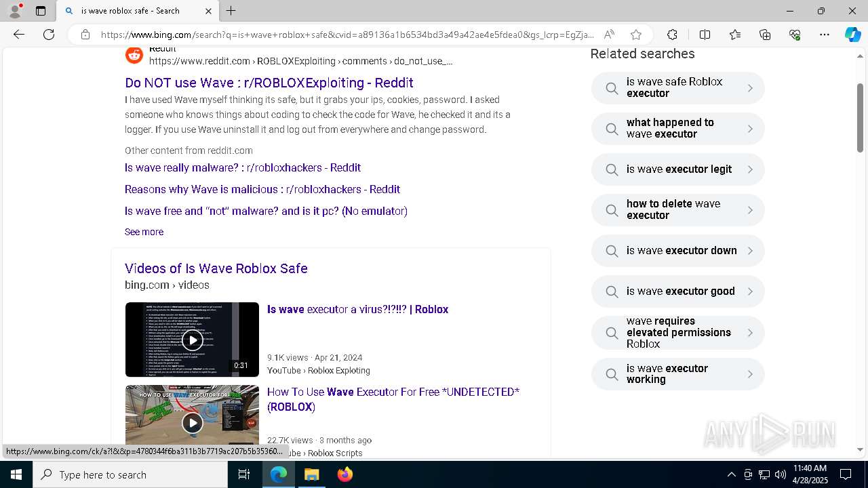Search related 'is wave executor working'

(x=678, y=374)
